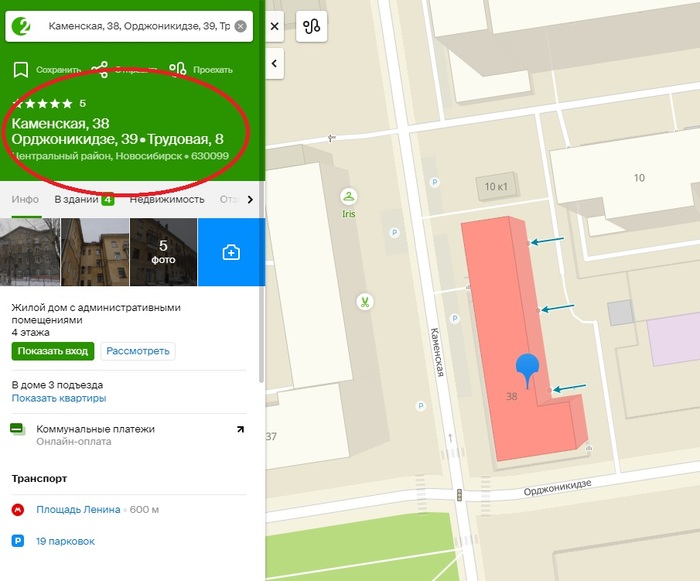Switch to the Инфо tab

pyautogui.click(x=25, y=199)
